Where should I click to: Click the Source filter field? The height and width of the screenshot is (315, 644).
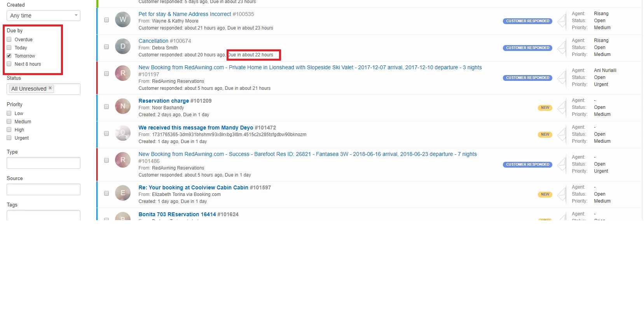point(44,189)
